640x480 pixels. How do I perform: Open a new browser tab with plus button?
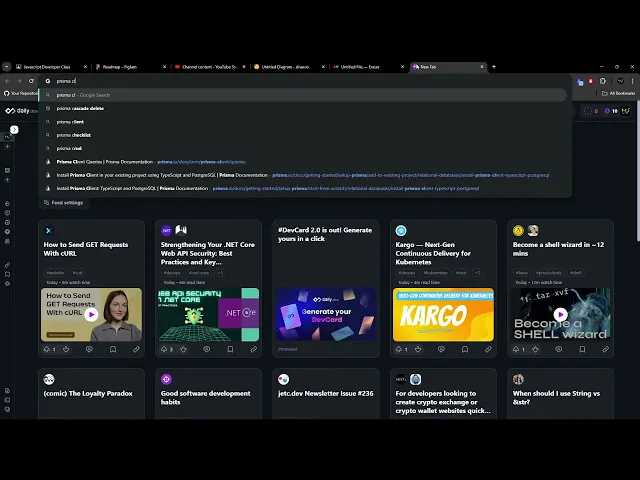(494, 67)
